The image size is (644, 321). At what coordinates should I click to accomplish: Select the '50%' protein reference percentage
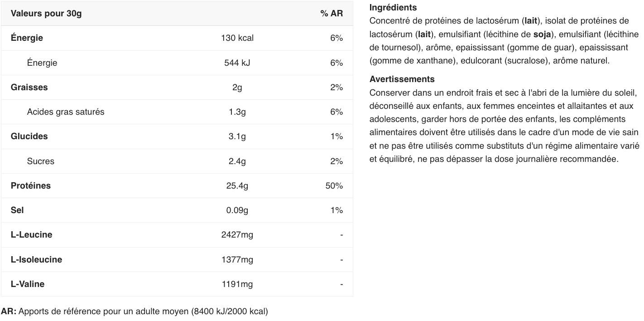pos(334,186)
